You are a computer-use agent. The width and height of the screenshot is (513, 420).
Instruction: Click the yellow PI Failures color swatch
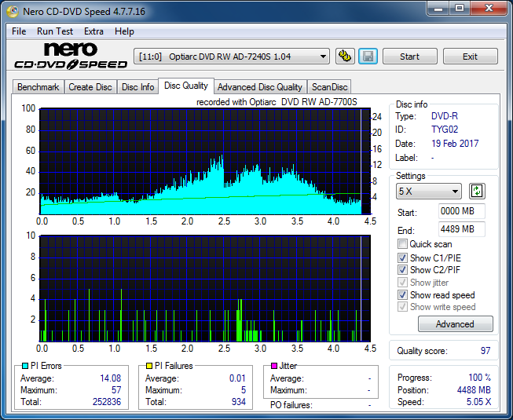click(149, 366)
